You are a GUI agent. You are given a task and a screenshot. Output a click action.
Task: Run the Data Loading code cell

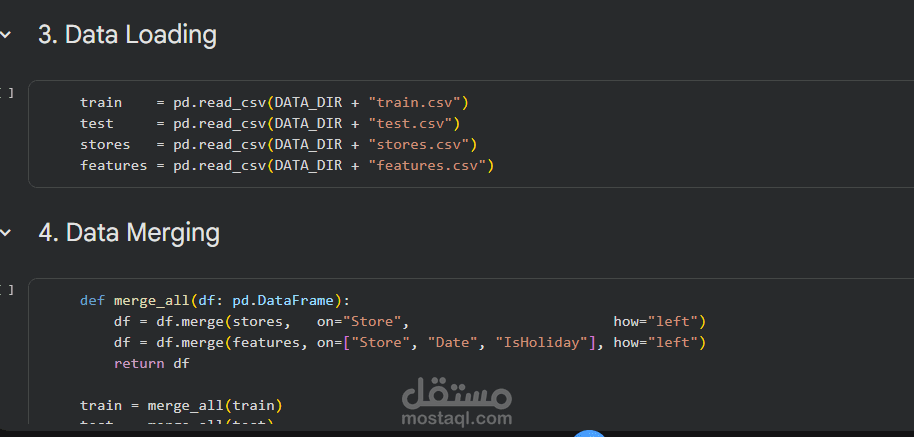[x=7, y=92]
